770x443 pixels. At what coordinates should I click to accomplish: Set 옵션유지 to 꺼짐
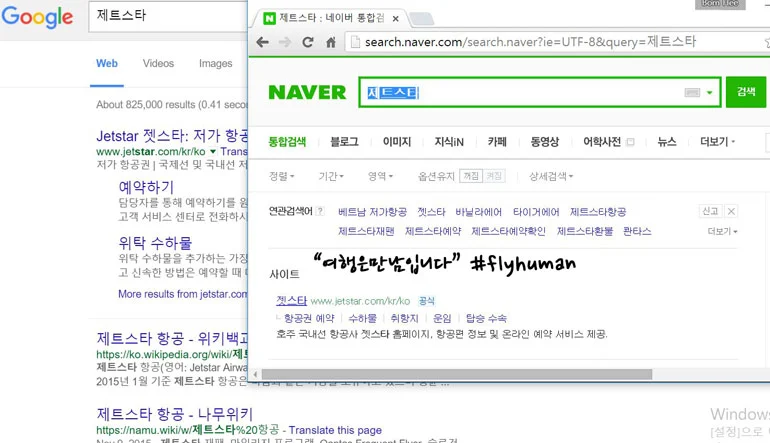(x=471, y=176)
